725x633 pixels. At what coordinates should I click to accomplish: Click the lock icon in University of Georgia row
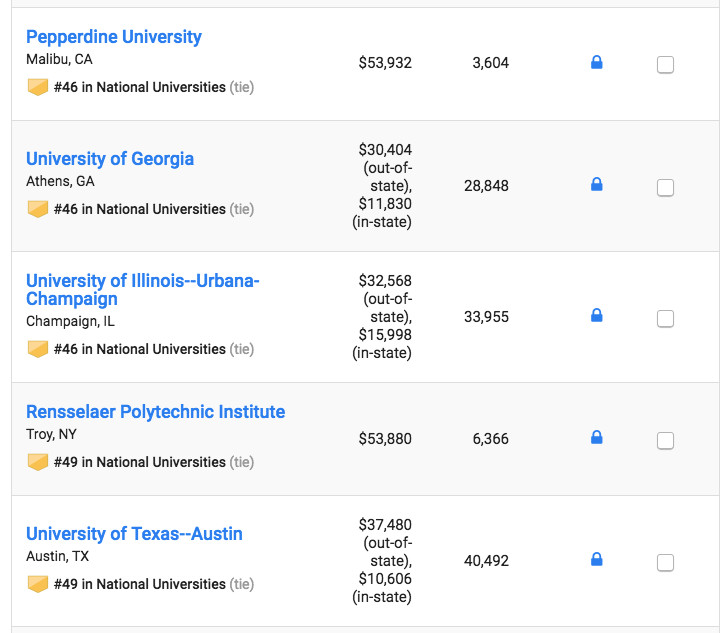(597, 185)
